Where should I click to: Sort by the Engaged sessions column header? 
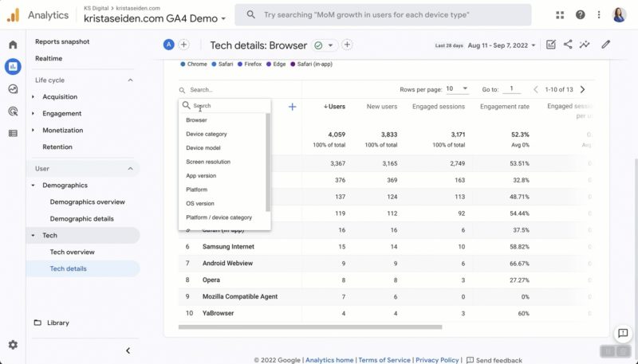[438, 107]
